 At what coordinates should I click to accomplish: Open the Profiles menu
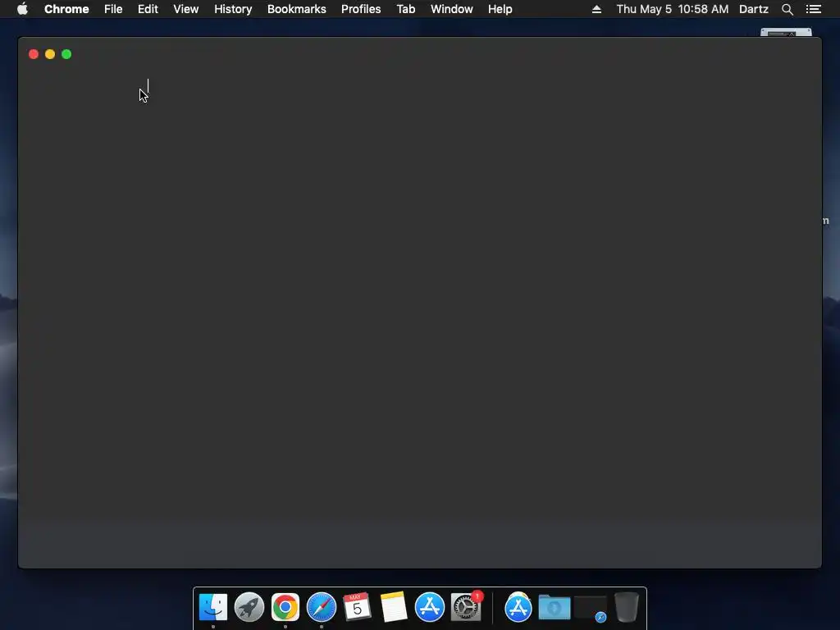pyautogui.click(x=361, y=9)
